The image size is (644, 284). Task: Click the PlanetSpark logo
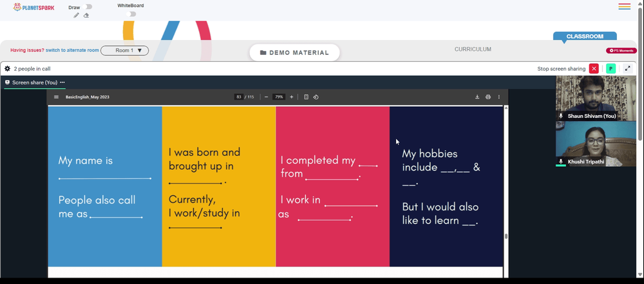pos(33,7)
